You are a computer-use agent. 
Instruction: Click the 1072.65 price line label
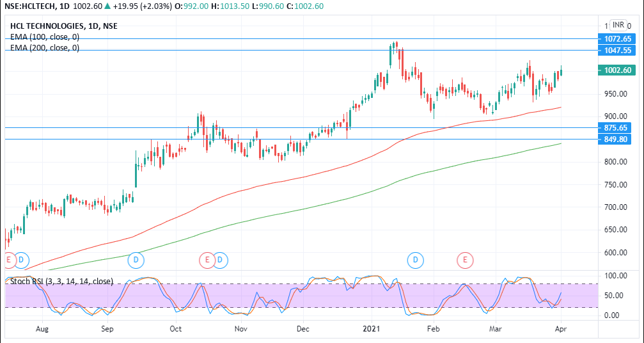pos(617,39)
